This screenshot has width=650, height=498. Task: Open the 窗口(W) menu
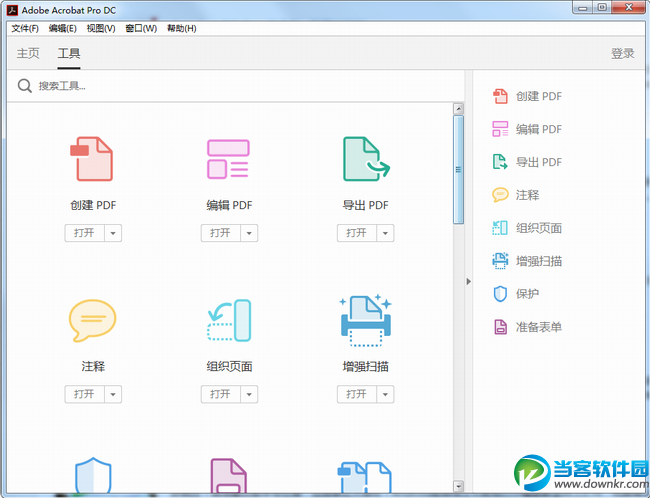click(x=141, y=29)
